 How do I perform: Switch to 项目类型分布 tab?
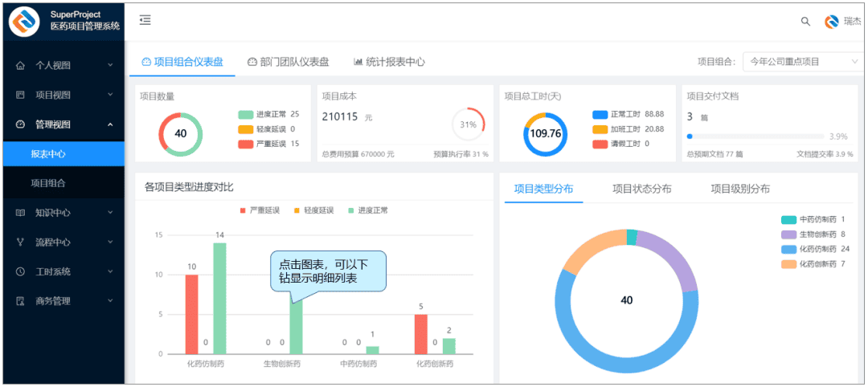(543, 189)
